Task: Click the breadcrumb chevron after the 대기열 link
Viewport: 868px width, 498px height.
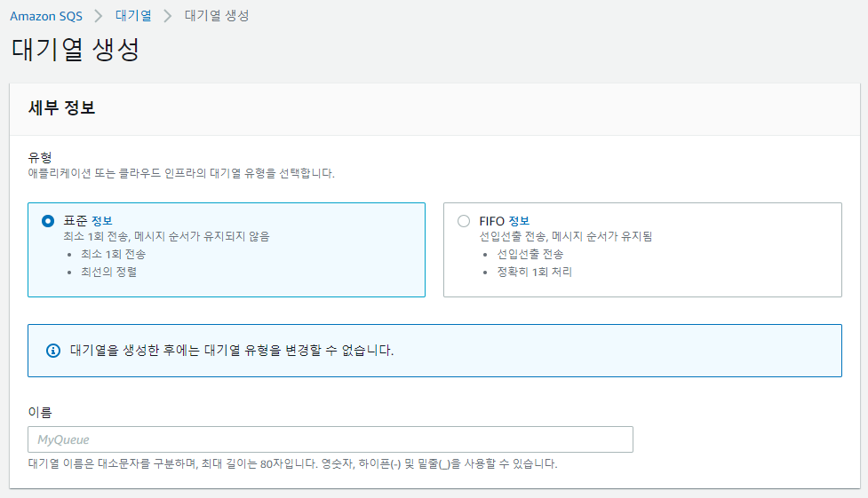Action: (168, 16)
